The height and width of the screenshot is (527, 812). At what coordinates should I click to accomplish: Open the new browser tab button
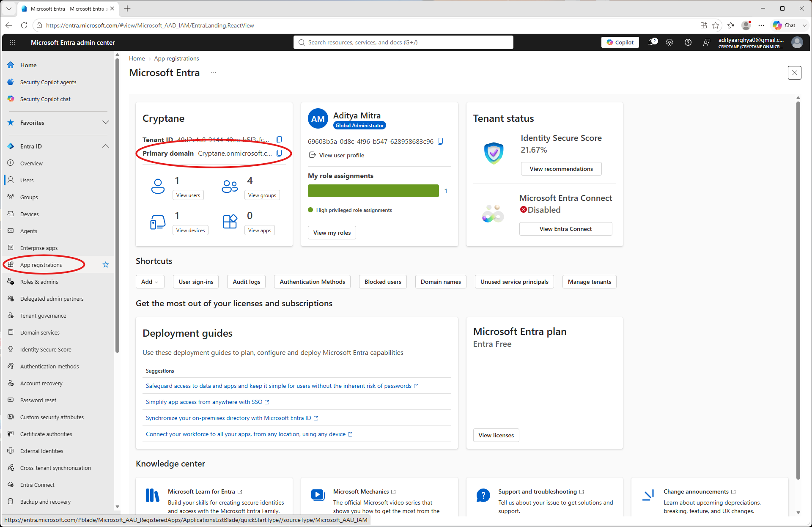(127, 8)
